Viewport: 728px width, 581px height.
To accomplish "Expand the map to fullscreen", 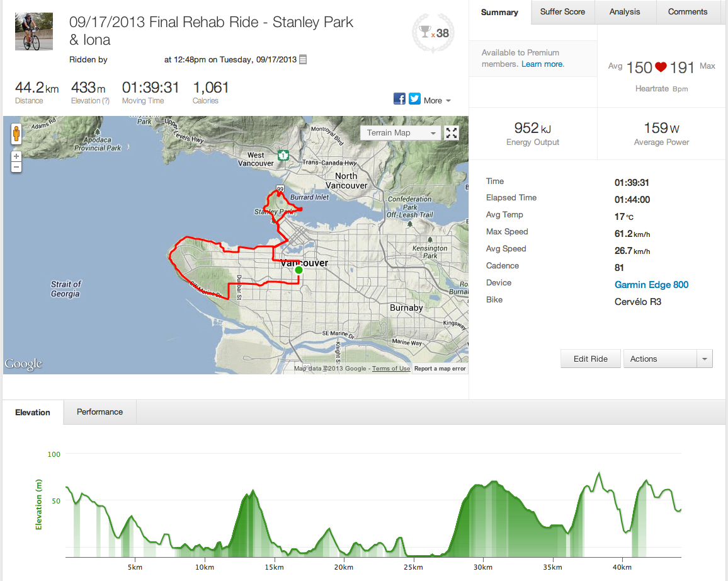I will (x=452, y=133).
